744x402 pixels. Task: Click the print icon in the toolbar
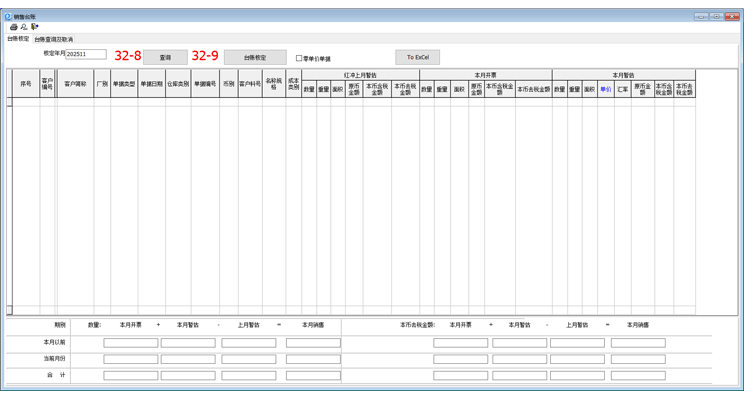[x=13, y=27]
